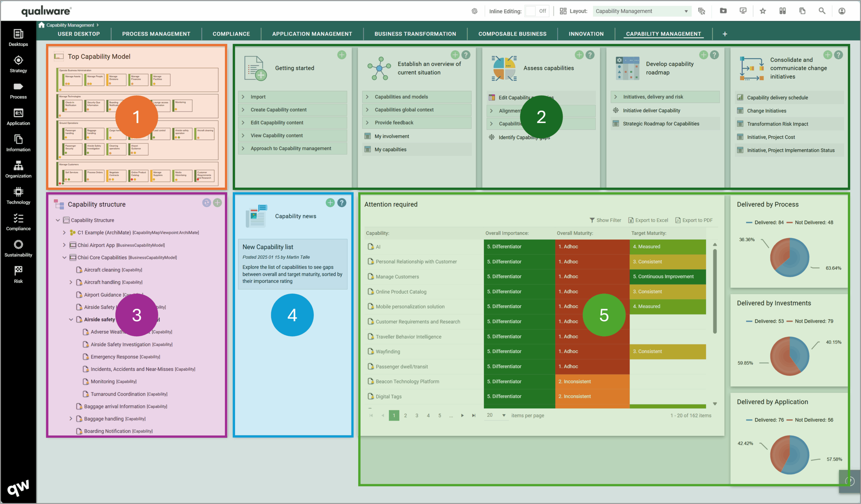861x504 pixels.
Task: Expand the Import section
Action: [293, 97]
